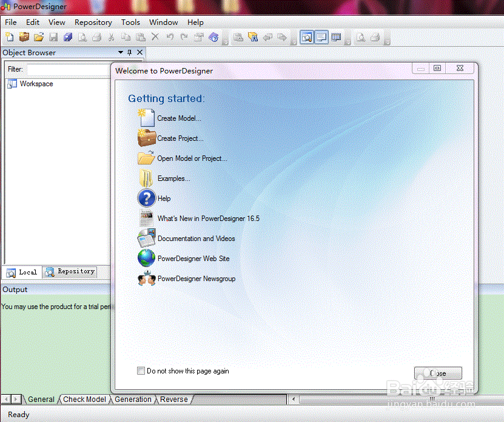
Task: Click Open Model or Project link
Action: pos(192,158)
